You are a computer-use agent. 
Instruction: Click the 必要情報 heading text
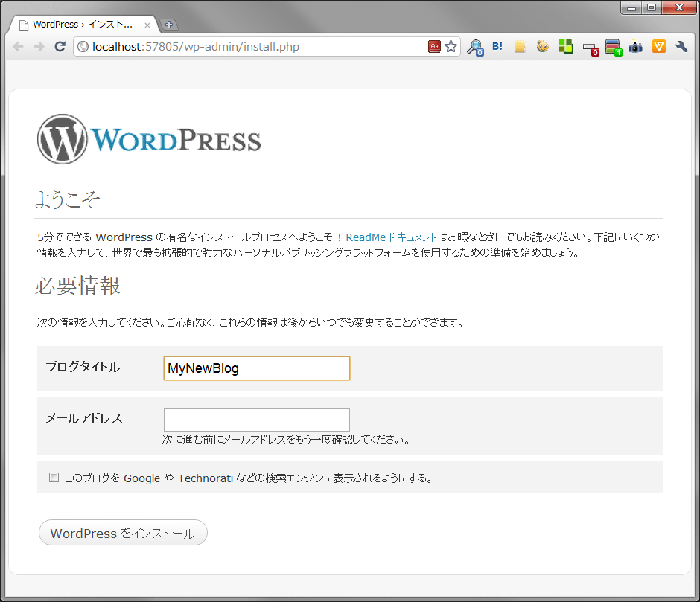pyautogui.click(x=77, y=286)
